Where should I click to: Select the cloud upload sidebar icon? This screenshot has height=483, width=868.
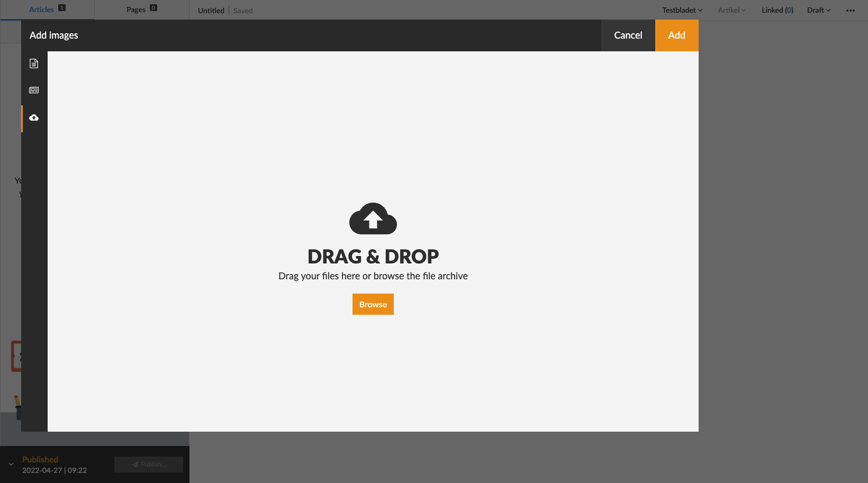pyautogui.click(x=34, y=118)
